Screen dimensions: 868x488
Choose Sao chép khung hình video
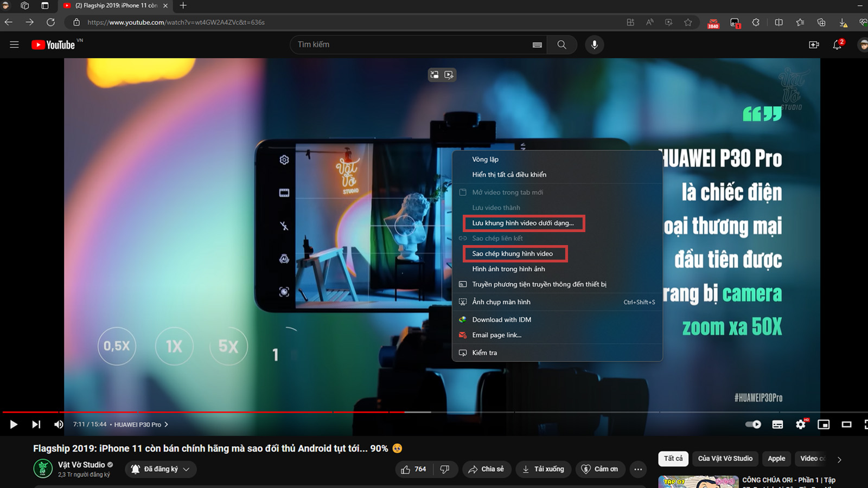click(557, 254)
